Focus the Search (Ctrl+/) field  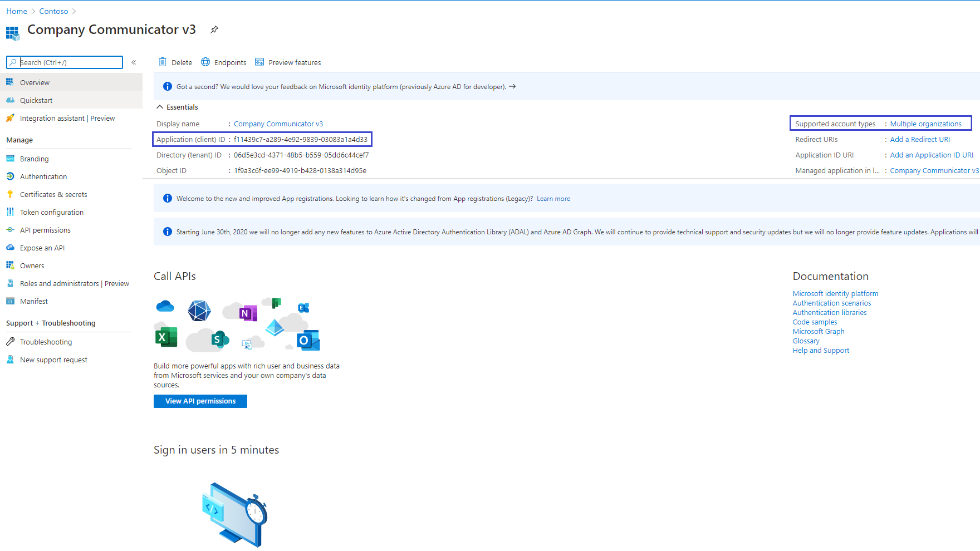(x=65, y=62)
